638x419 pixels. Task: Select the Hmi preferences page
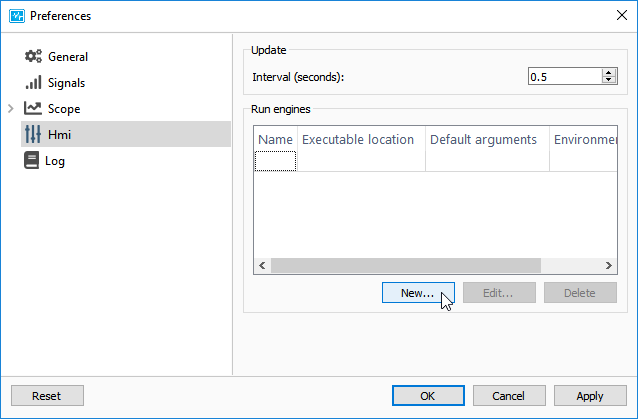126,134
